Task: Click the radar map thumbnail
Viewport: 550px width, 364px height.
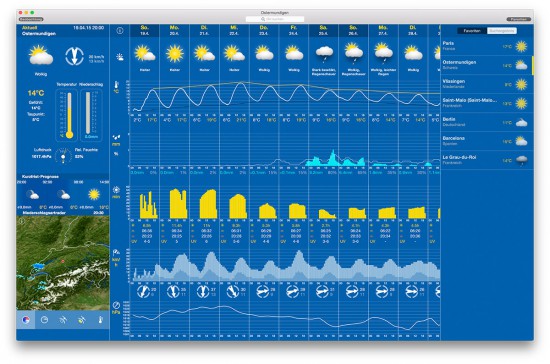Action: point(63,263)
